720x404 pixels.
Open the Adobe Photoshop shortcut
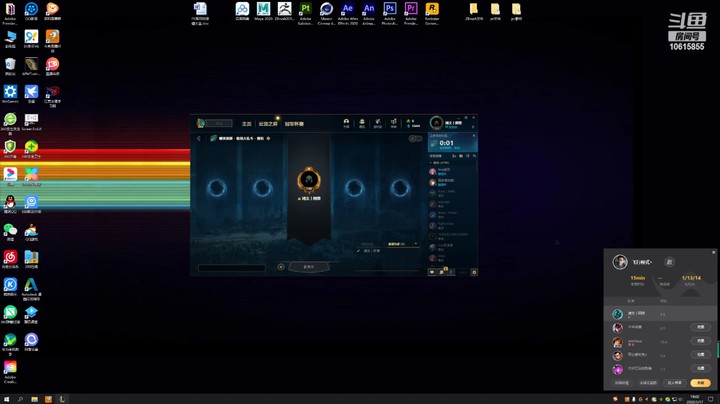pos(390,12)
